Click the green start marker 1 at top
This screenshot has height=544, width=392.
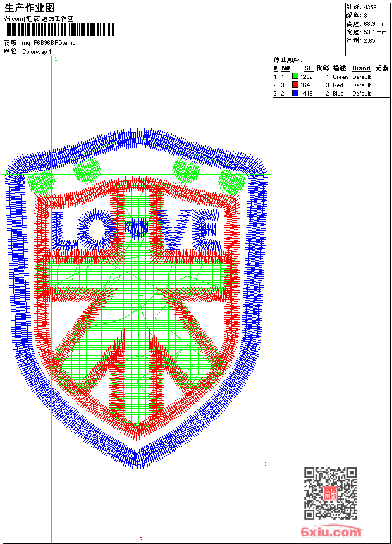(x=56, y=59)
